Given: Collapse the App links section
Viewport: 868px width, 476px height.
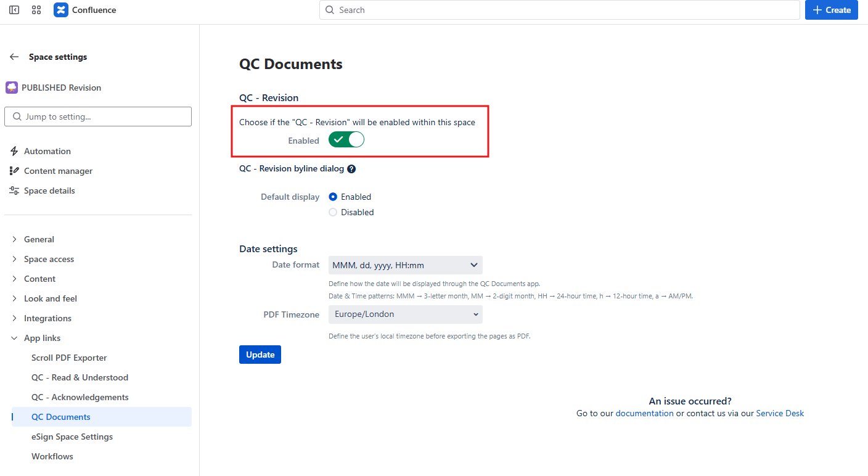Looking at the screenshot, I should click(x=15, y=338).
